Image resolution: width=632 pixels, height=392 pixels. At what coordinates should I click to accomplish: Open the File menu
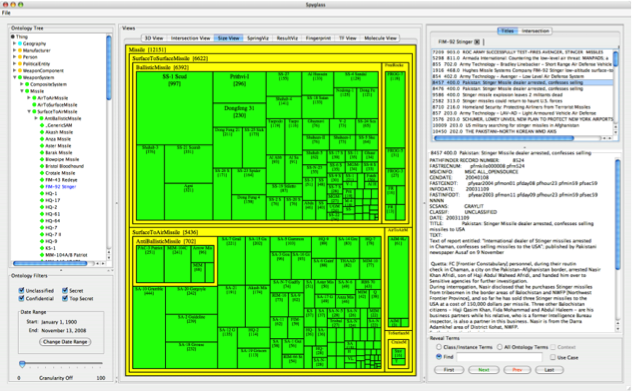coord(6,13)
